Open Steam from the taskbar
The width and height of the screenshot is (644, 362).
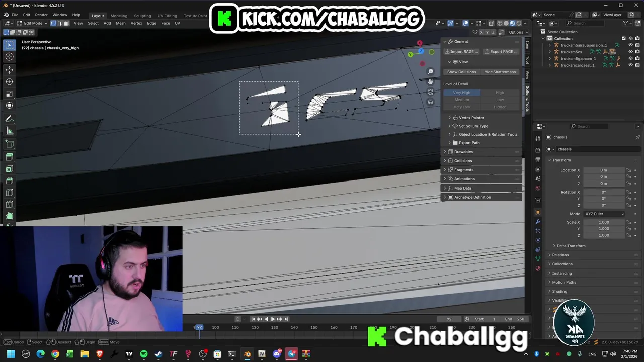pyautogui.click(x=158, y=354)
